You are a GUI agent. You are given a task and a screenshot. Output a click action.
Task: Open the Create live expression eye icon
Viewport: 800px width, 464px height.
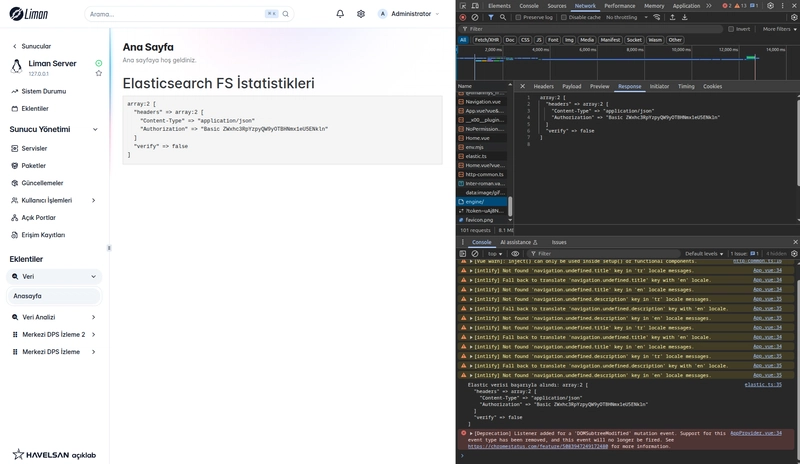(515, 254)
